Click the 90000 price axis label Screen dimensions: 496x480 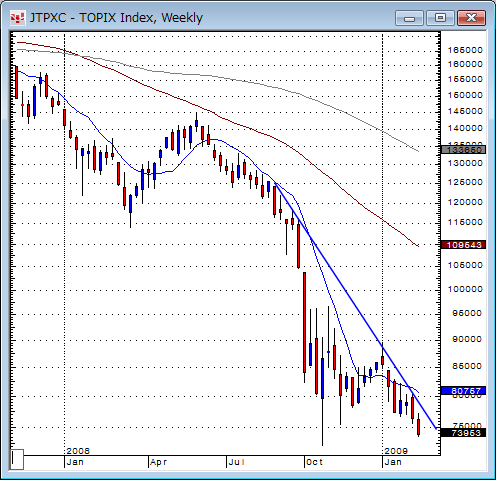(467, 339)
